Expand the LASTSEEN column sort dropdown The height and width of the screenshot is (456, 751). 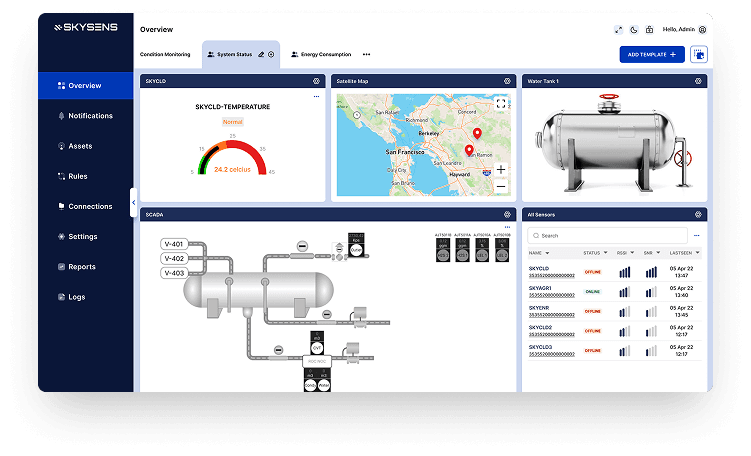pos(697,253)
